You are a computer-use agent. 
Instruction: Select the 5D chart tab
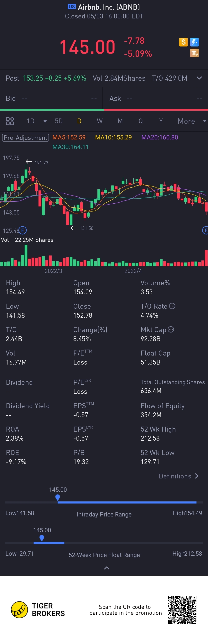tap(59, 121)
